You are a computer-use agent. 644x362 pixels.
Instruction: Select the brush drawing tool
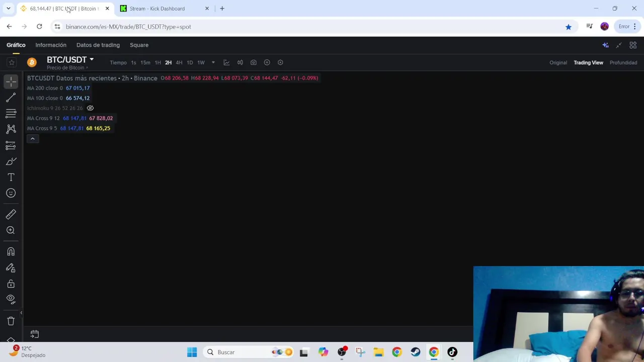(11, 161)
